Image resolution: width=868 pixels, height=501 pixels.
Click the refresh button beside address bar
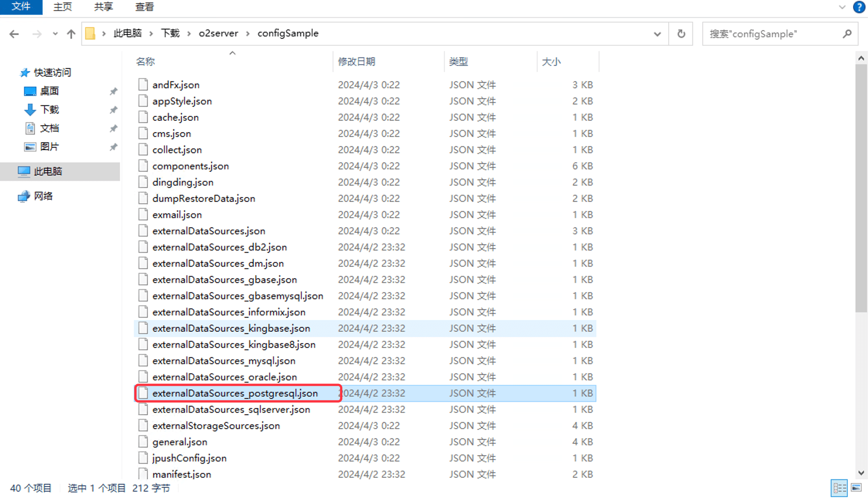click(x=681, y=34)
